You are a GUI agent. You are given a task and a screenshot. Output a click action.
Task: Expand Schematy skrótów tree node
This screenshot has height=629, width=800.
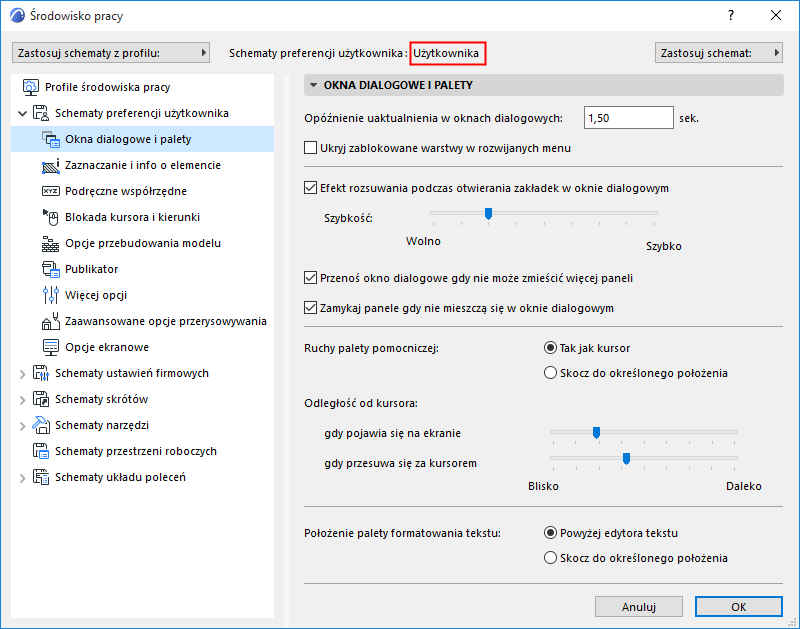click(x=22, y=400)
